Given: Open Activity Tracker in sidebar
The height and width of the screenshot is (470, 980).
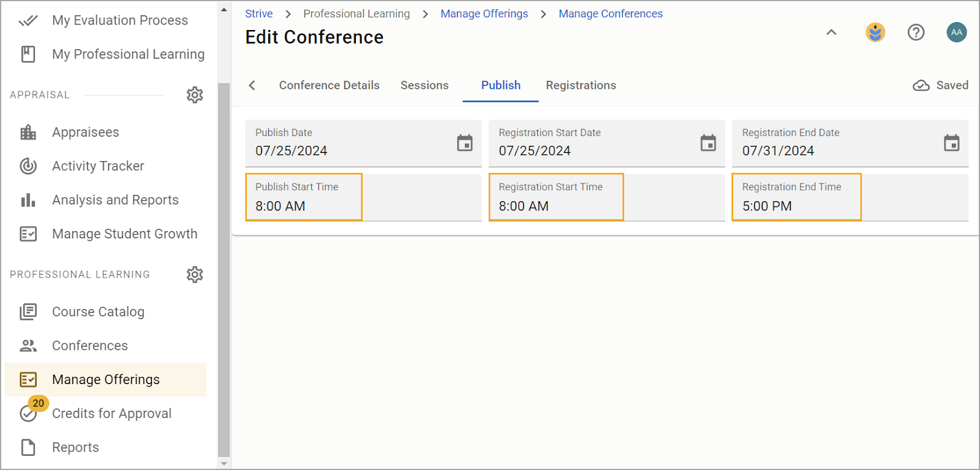Looking at the screenshot, I should (105, 166).
